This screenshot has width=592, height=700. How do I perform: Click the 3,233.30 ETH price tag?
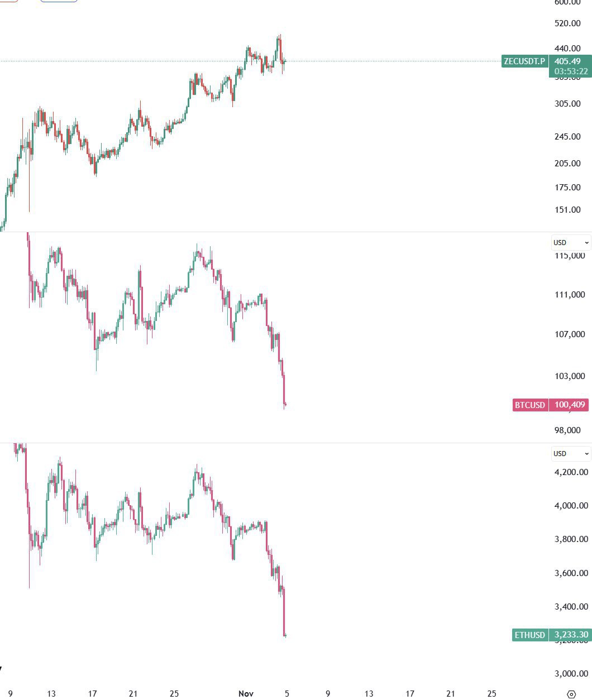(x=570, y=635)
